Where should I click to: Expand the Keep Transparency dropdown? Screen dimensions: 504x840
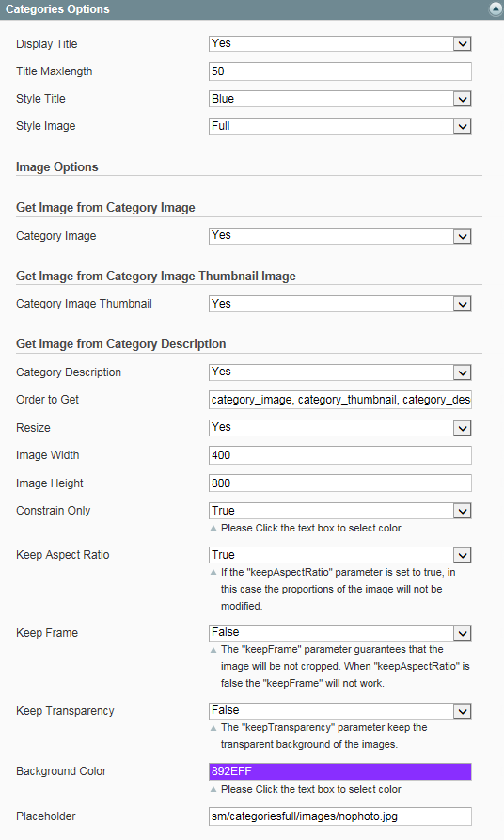(340, 711)
